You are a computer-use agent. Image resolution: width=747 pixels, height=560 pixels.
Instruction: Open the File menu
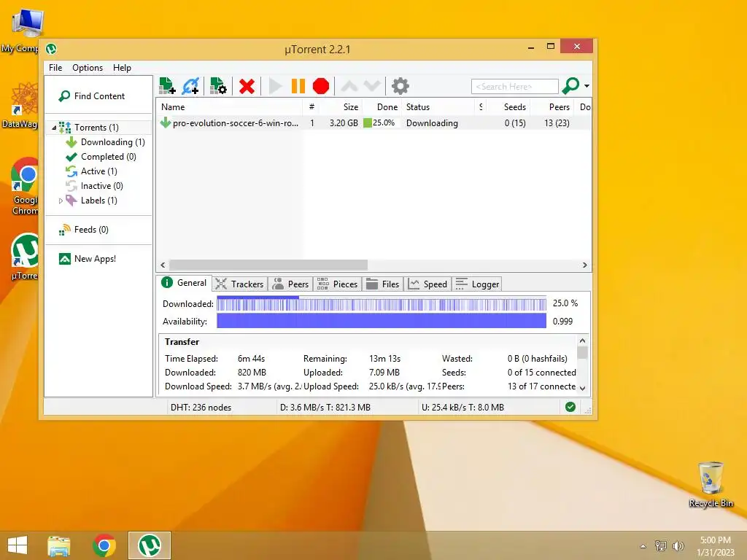[x=55, y=68]
